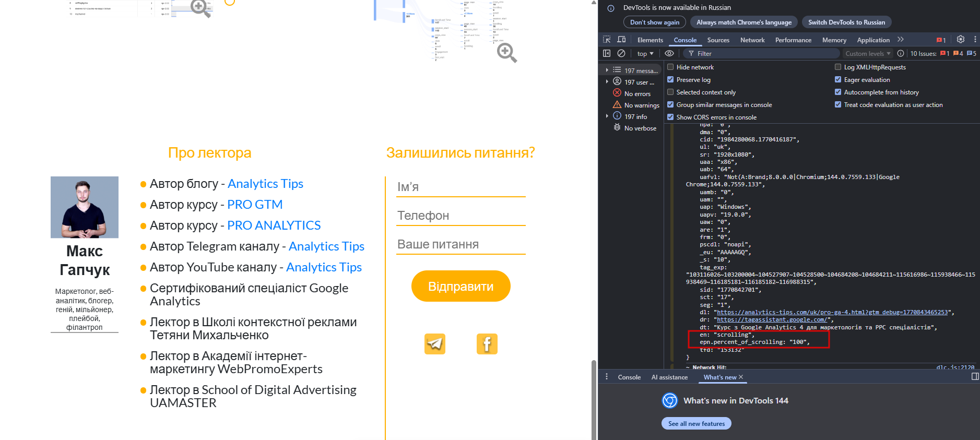Select the No verbose sidebar filter
Viewport: 980px width, 440px height.
point(635,128)
